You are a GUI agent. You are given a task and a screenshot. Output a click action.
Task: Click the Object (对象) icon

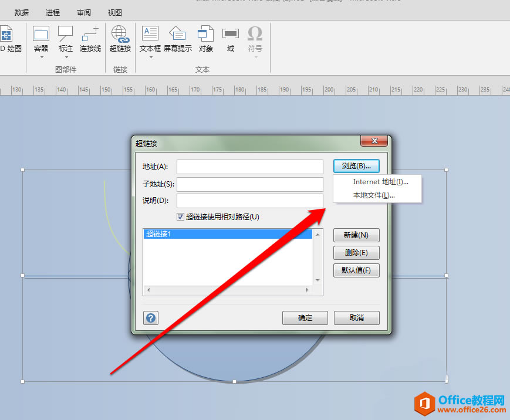(205, 34)
